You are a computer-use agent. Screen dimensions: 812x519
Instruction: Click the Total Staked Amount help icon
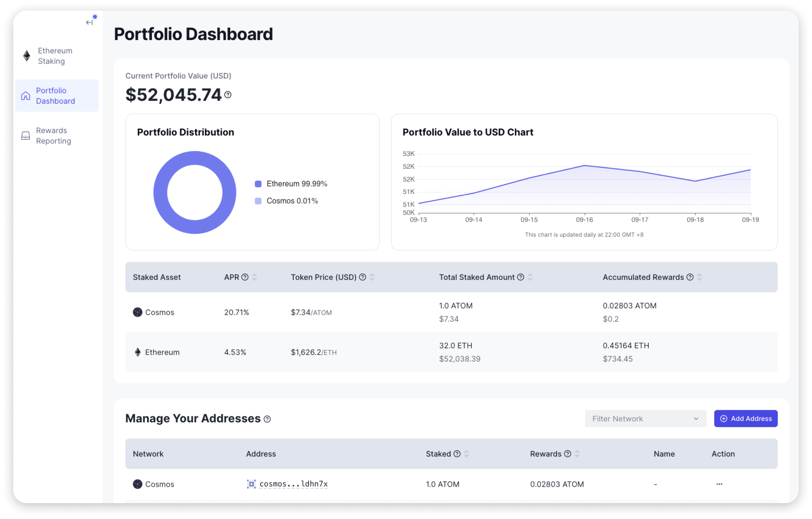(x=521, y=277)
